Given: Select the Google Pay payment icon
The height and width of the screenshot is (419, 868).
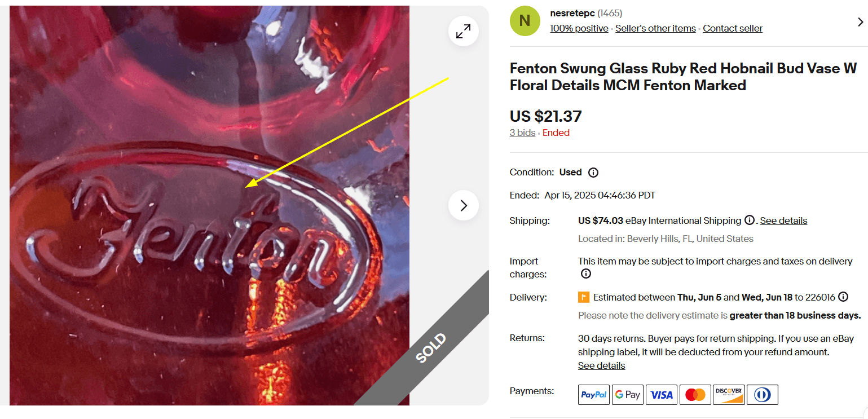Looking at the screenshot, I should (x=627, y=394).
